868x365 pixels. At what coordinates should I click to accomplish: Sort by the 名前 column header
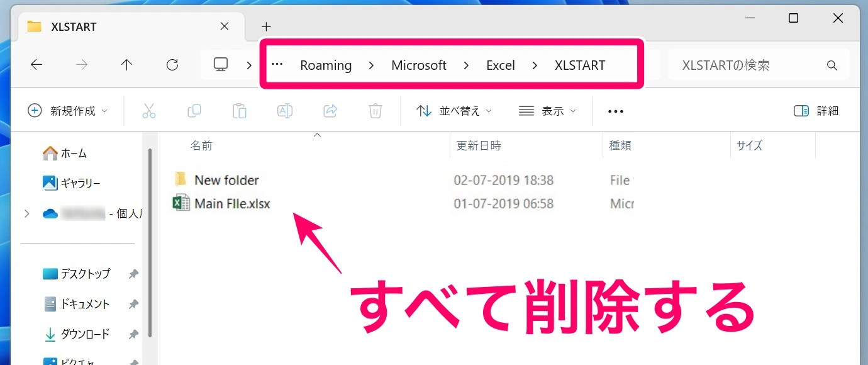pyautogui.click(x=201, y=145)
